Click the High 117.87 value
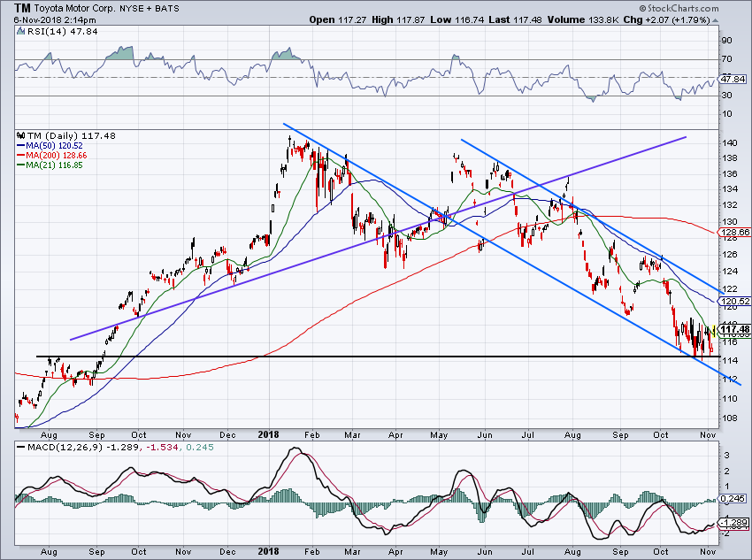The height and width of the screenshot is (560, 752). click(x=397, y=19)
